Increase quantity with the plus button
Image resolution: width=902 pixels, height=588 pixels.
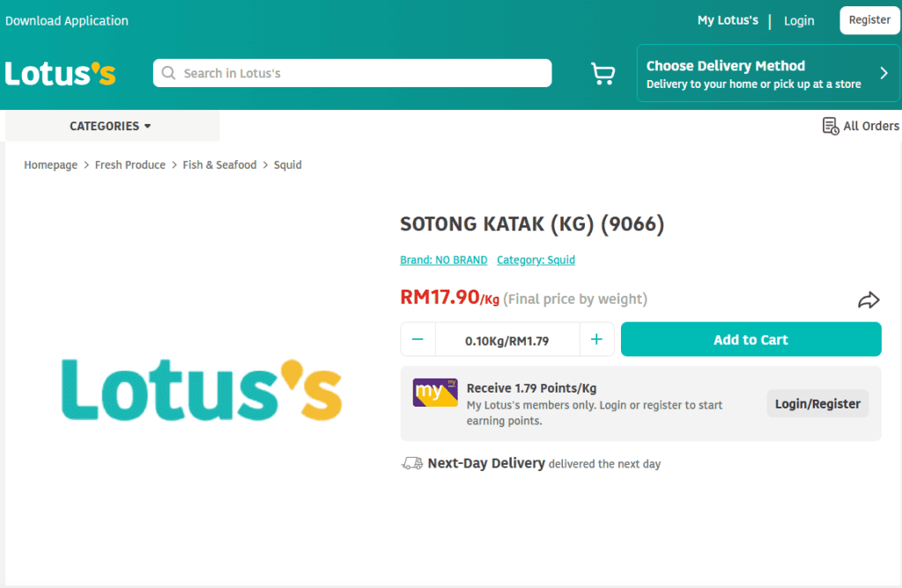596,339
